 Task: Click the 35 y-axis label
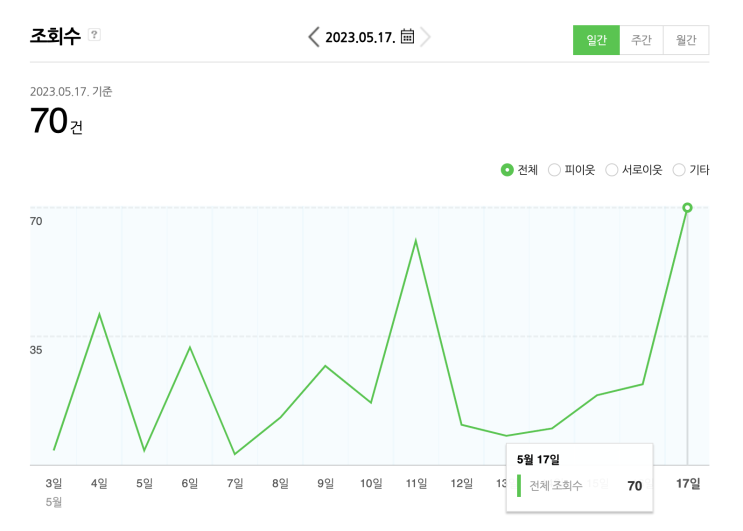coord(36,350)
